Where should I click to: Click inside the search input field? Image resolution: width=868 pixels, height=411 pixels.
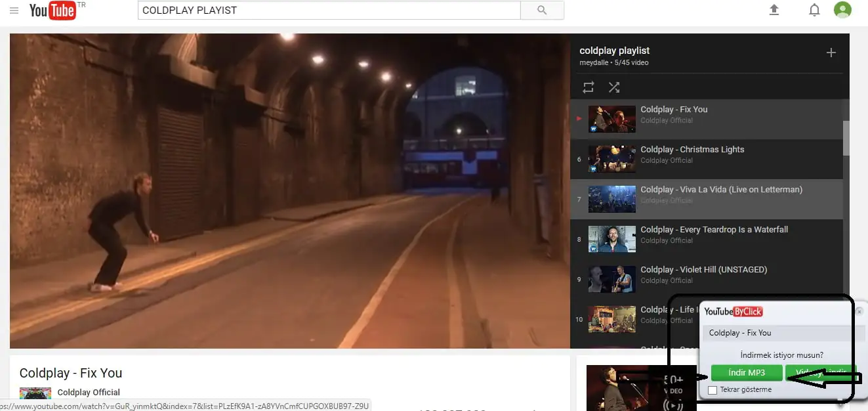[328, 11]
